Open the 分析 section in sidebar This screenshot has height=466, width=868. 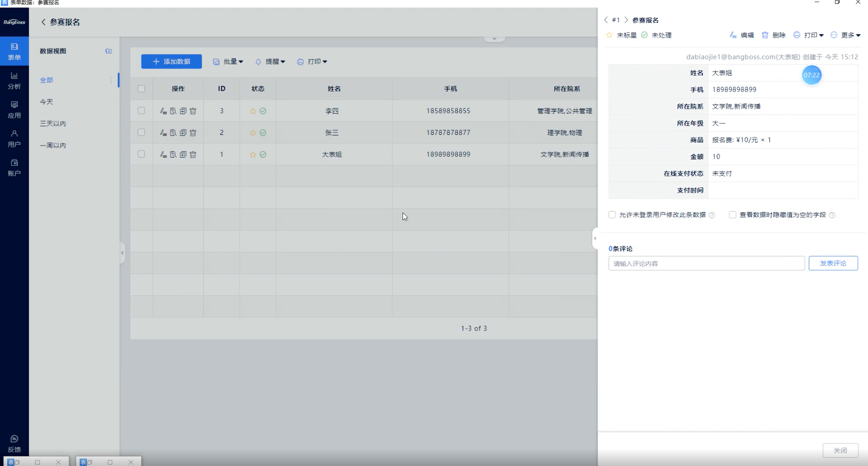(x=14, y=80)
